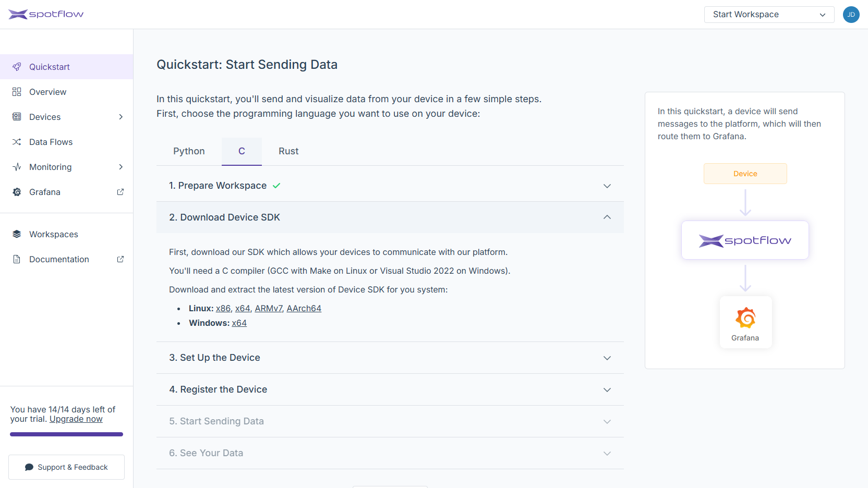The image size is (868, 488).
Task: Click the Data Flows shuffle icon
Action: [x=17, y=142]
